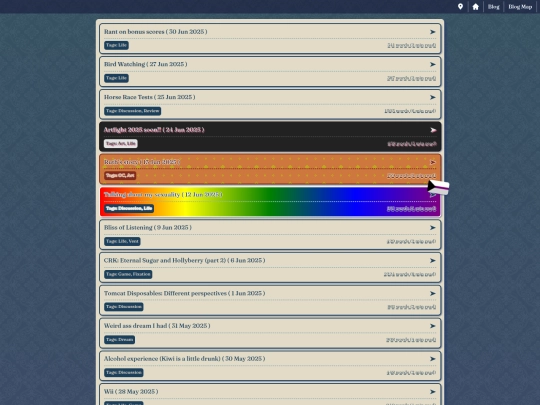Expand arrow on CRK Eternal Sugar and Hollyberry post
540x405 pixels.
tap(433, 261)
